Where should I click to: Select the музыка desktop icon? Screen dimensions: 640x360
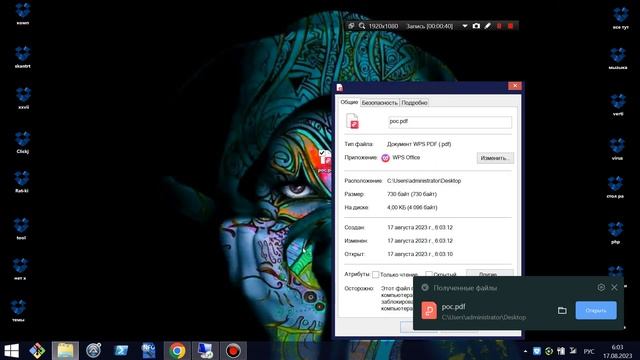coord(618,58)
